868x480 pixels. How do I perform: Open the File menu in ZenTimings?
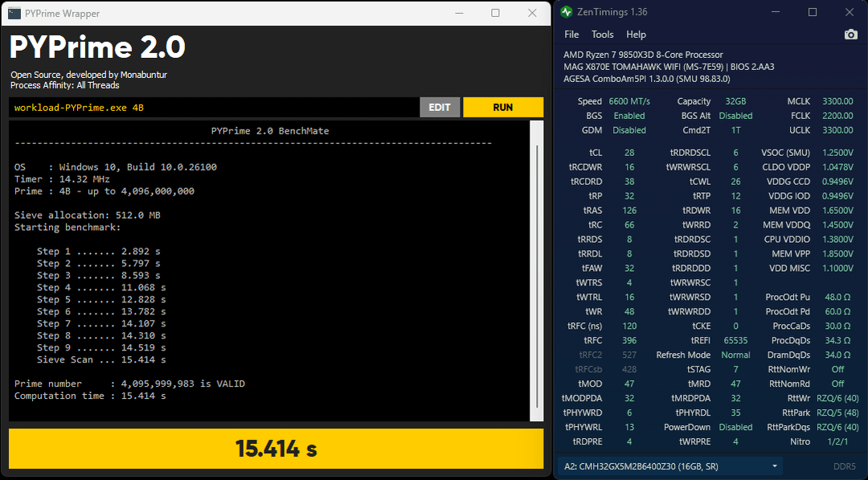coord(571,35)
